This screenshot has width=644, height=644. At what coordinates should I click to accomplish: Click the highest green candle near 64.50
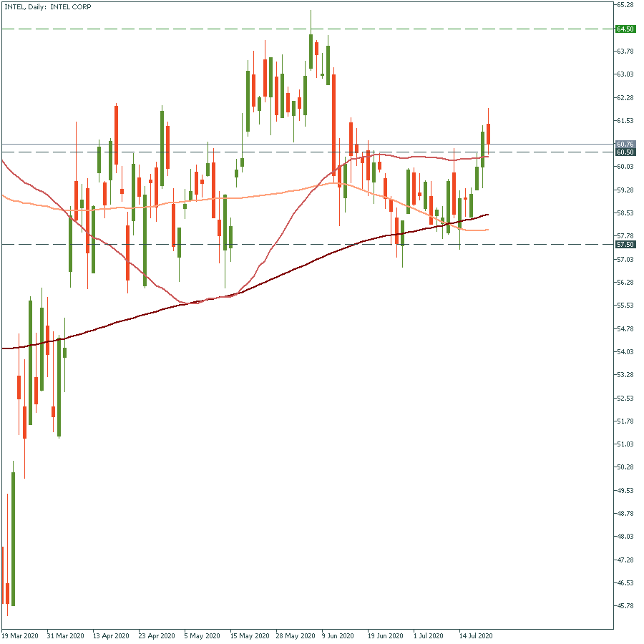point(311,50)
